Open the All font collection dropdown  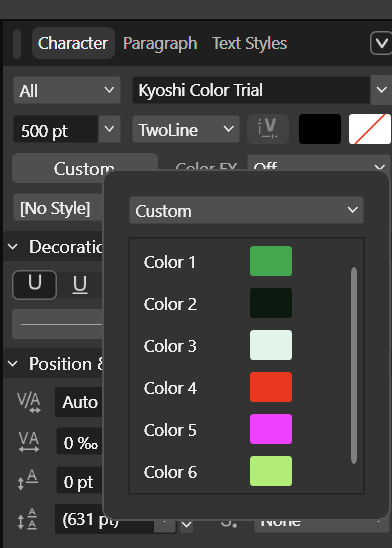click(x=67, y=91)
